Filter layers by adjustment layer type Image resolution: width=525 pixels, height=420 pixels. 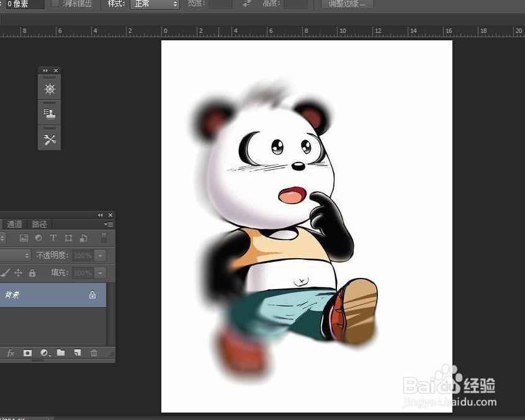pos(38,238)
